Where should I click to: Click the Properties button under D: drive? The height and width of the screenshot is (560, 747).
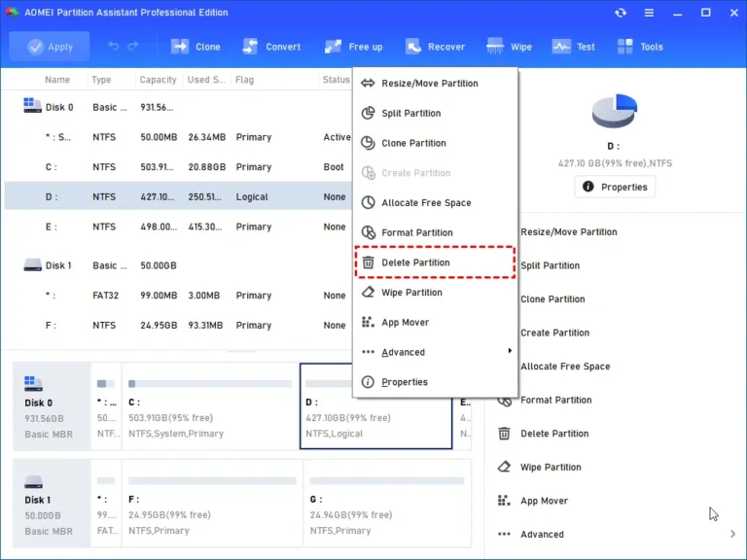coord(615,187)
